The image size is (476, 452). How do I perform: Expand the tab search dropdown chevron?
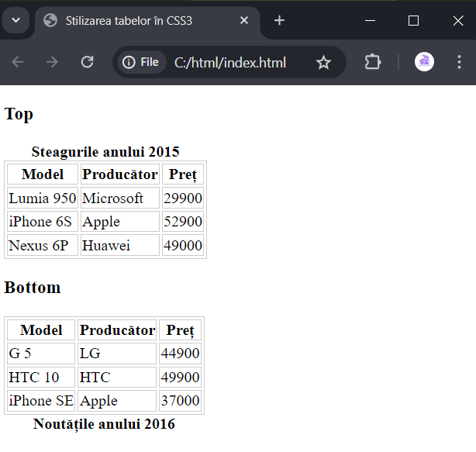(x=16, y=20)
